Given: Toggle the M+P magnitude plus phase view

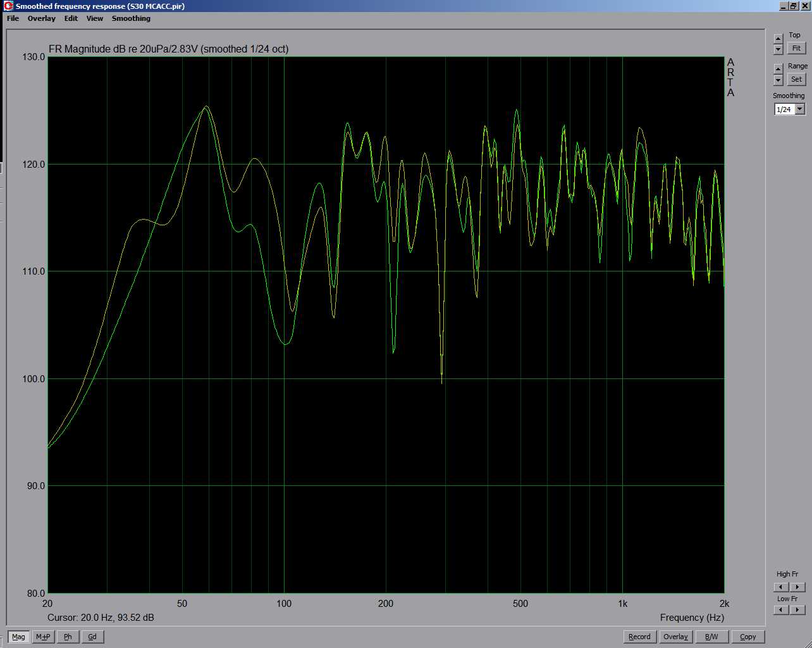Looking at the screenshot, I should click(43, 637).
